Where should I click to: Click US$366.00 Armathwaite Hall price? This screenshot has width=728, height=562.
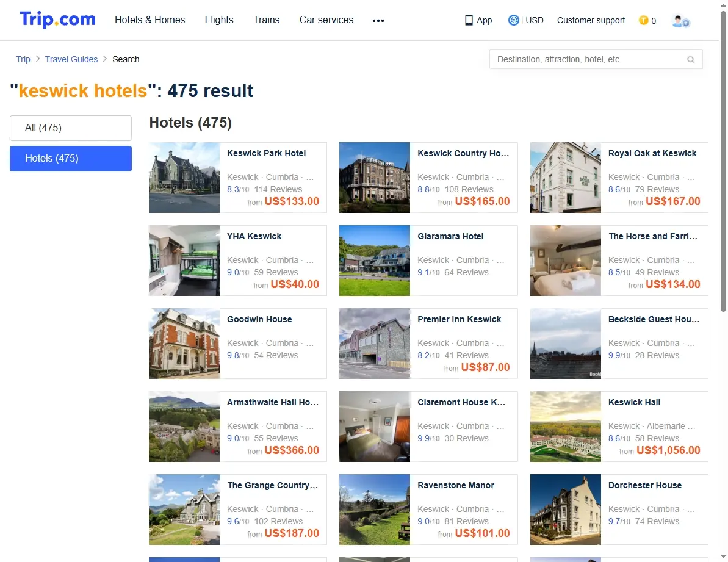[x=292, y=450]
